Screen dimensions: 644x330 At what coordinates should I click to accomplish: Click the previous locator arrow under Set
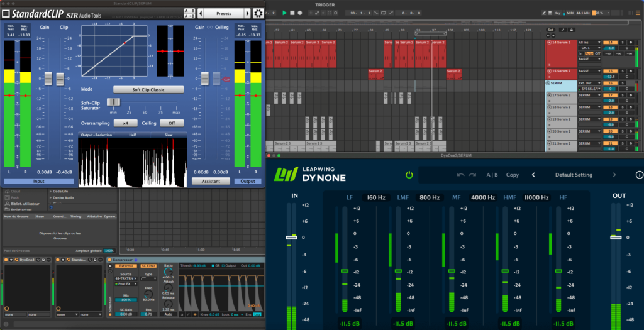tap(548, 36)
